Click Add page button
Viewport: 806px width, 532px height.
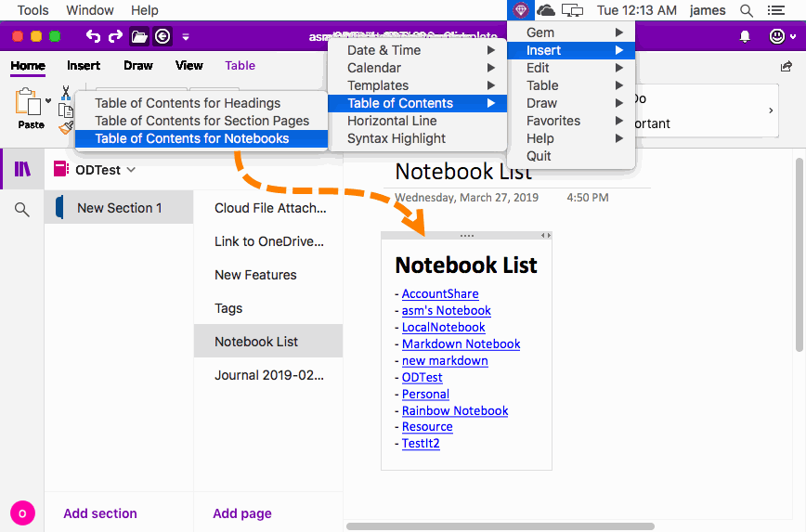[242, 513]
